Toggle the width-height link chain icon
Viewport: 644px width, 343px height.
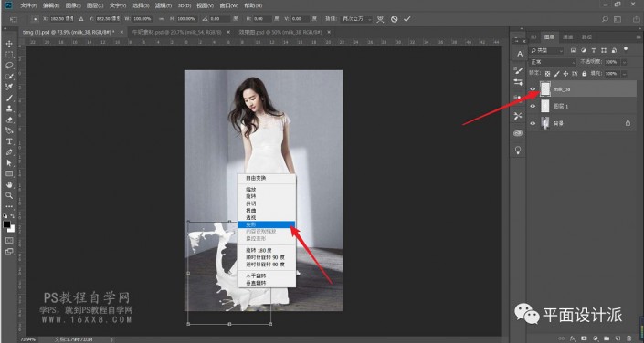coord(161,19)
